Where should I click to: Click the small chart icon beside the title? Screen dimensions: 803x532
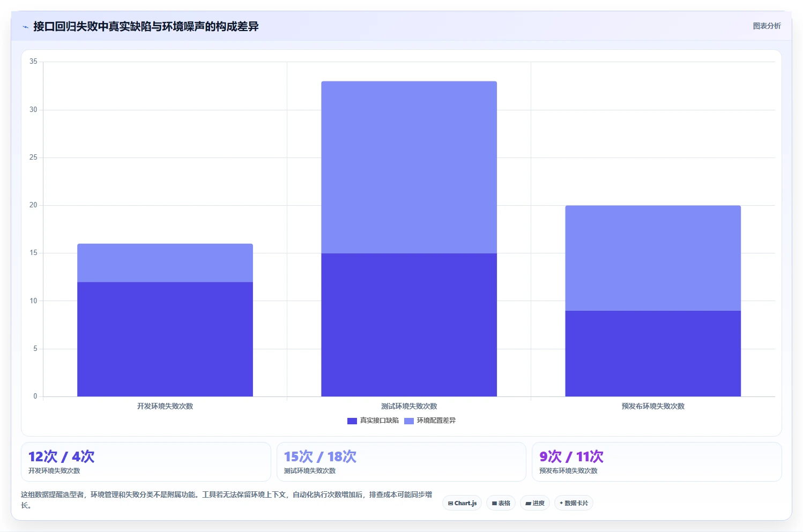[25, 27]
